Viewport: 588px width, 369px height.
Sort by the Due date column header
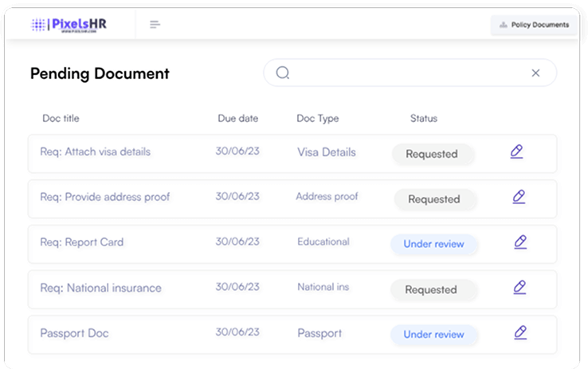tap(237, 119)
